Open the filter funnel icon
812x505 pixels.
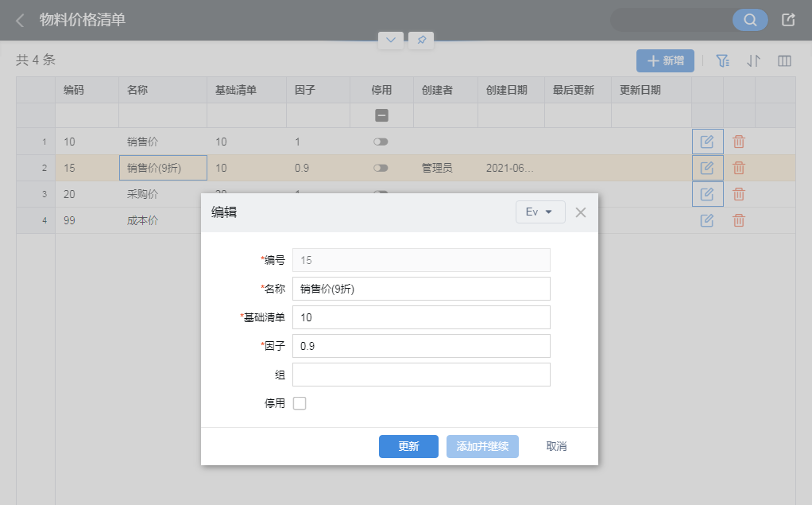click(x=722, y=60)
